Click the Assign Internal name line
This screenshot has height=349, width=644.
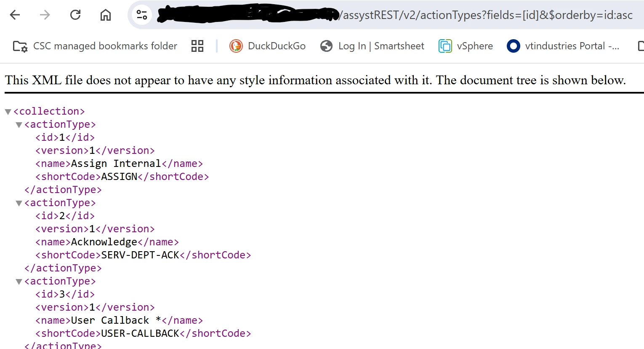coord(119,164)
